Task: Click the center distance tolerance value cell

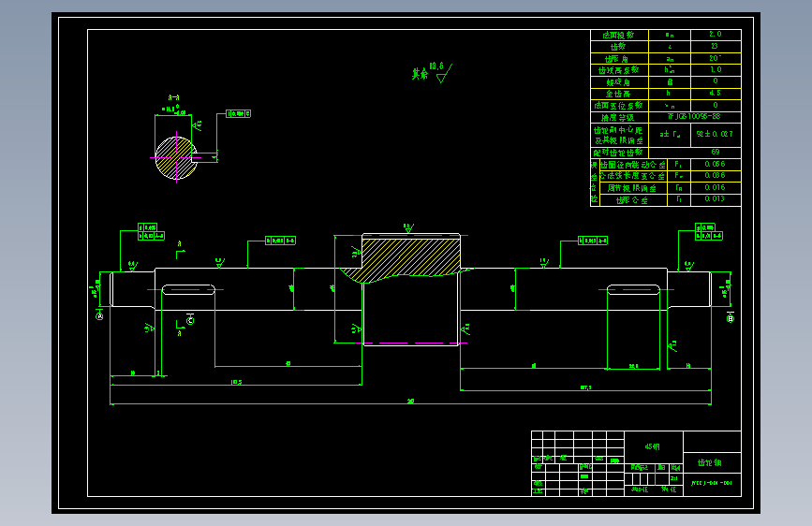Action: (x=716, y=135)
